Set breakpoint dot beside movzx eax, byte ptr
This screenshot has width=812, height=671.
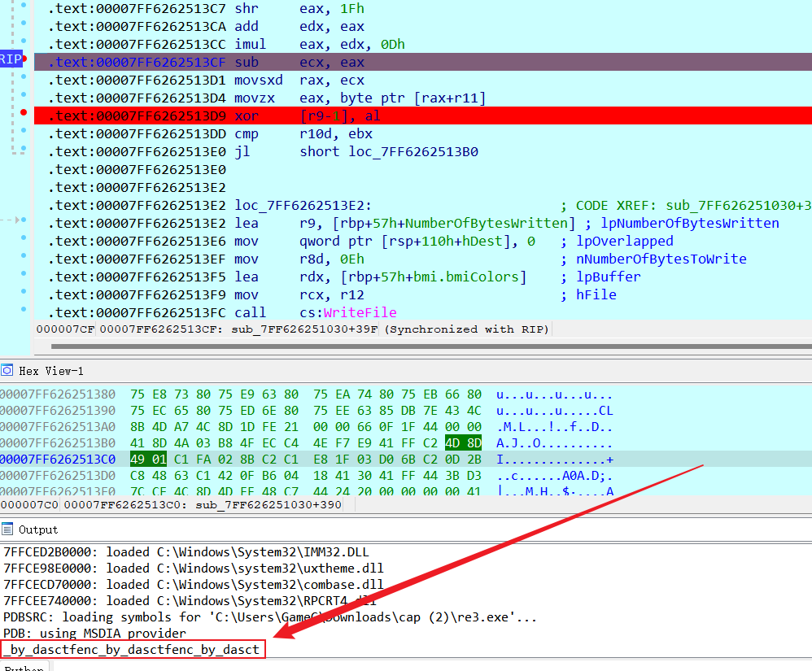click(24, 94)
